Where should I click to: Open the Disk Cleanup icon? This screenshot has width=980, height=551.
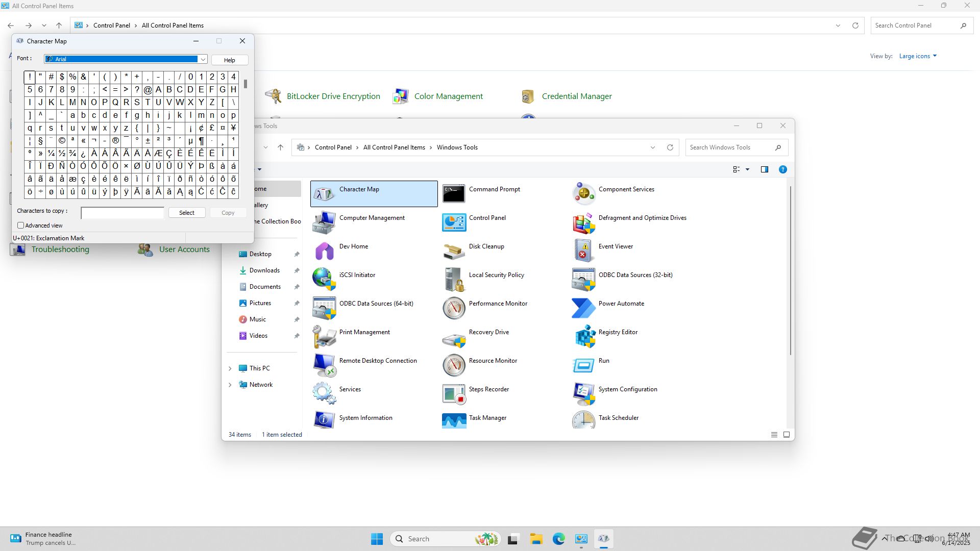coord(454,251)
